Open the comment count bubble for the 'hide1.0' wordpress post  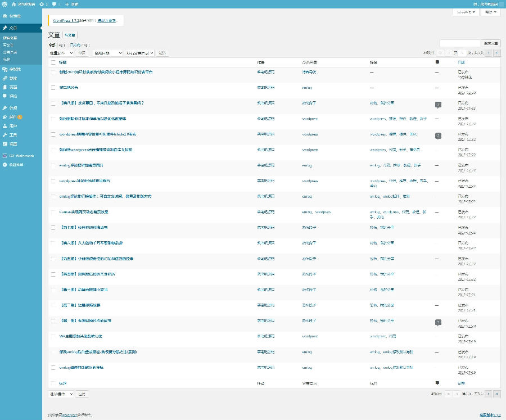point(438,136)
